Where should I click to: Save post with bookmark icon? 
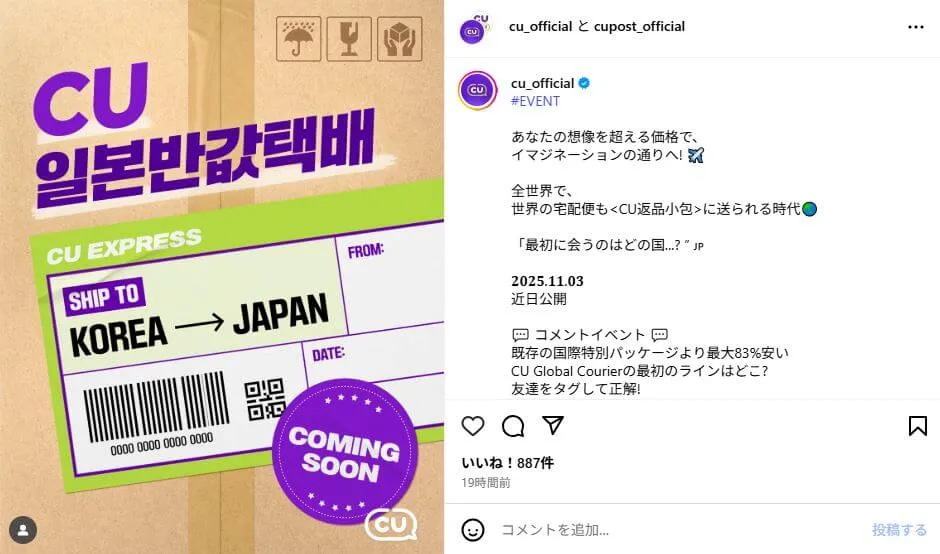tap(917, 426)
